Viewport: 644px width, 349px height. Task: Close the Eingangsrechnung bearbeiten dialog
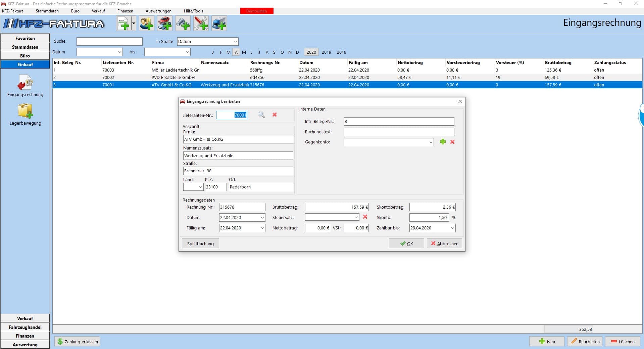tap(460, 101)
